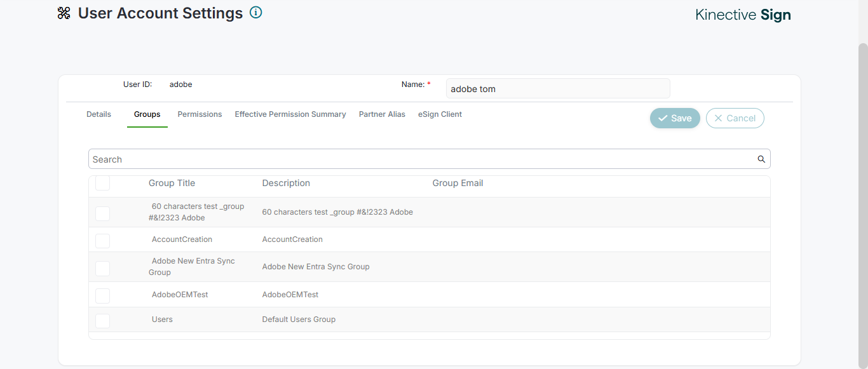This screenshot has width=868, height=369.
Task: Switch to the eSign Client tab
Action: (x=440, y=114)
